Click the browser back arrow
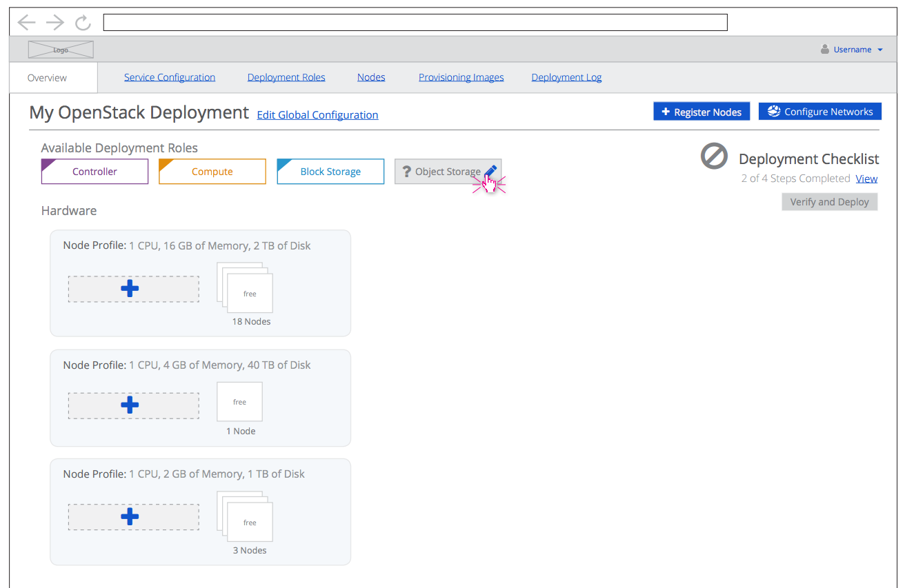This screenshot has width=905, height=588. (x=26, y=23)
